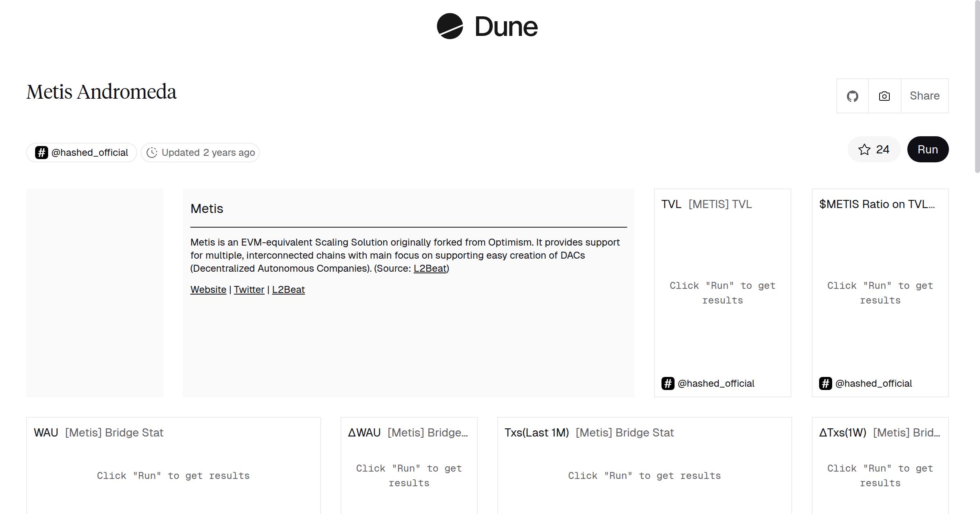Open L2Beat link after Twitter
980x514 pixels.
pos(288,290)
